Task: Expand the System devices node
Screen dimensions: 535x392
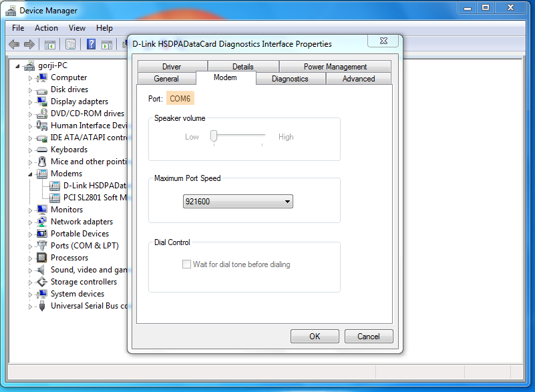Action: click(30, 295)
